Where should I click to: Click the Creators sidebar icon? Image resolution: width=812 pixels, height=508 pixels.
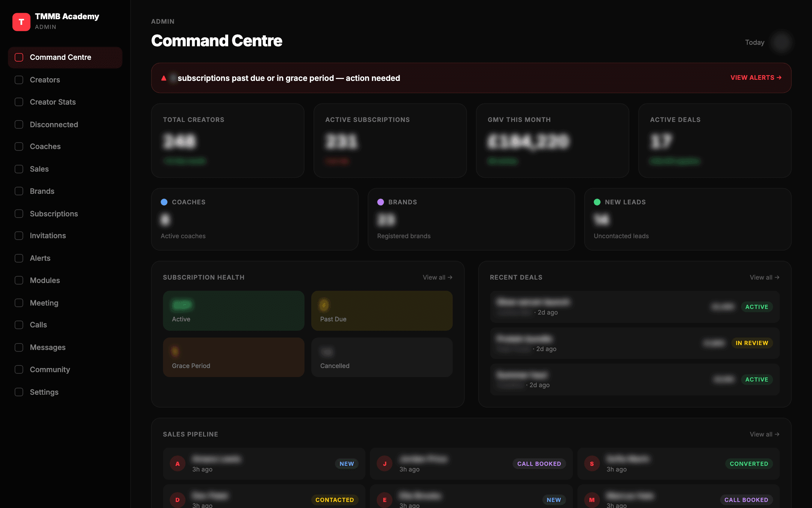19,80
